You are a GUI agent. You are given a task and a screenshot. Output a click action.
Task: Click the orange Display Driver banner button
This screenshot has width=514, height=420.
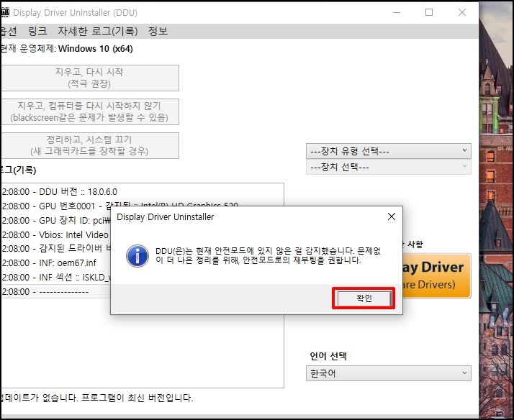pos(437,275)
